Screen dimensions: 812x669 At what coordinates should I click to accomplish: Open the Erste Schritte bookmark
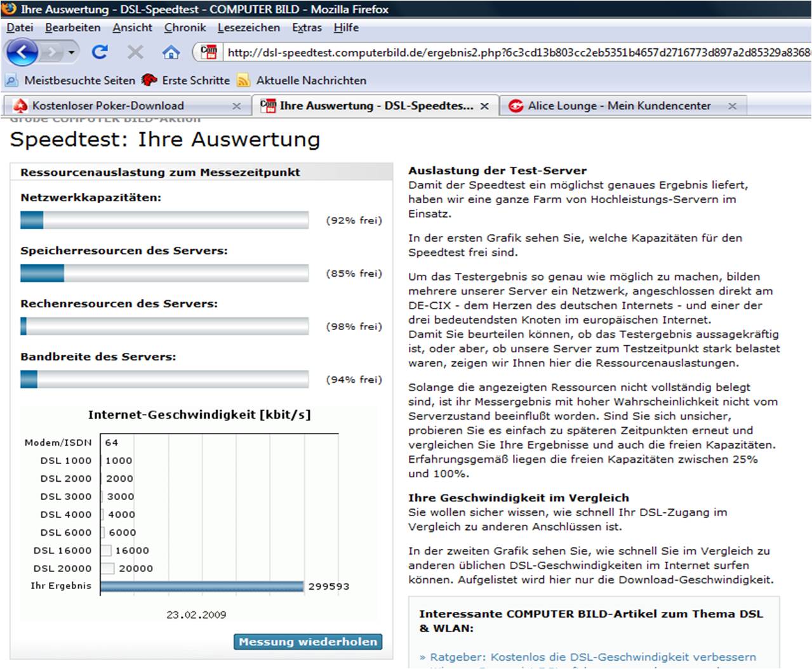tap(186, 81)
